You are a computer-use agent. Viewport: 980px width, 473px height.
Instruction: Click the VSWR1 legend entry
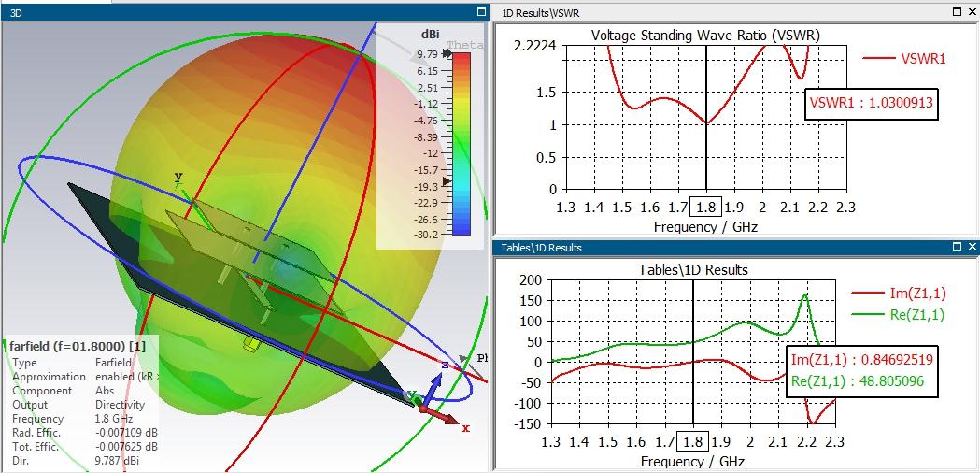tap(904, 58)
